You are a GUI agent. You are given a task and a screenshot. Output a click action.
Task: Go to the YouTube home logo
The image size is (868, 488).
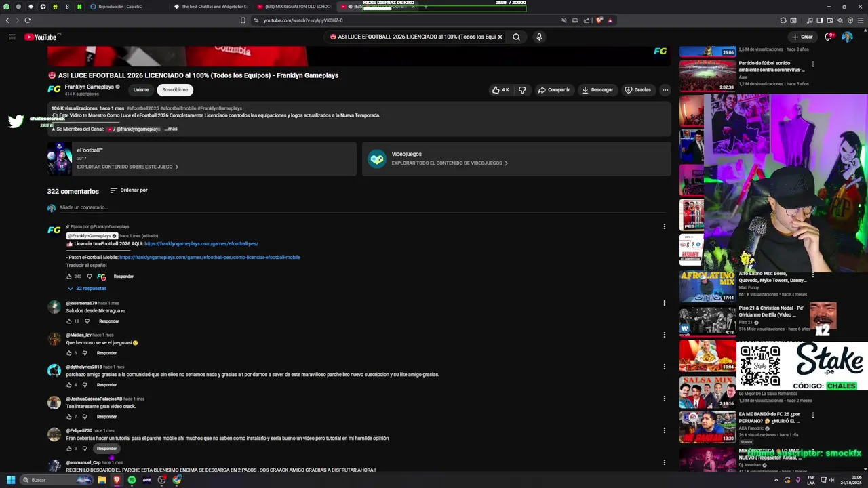[x=42, y=37]
